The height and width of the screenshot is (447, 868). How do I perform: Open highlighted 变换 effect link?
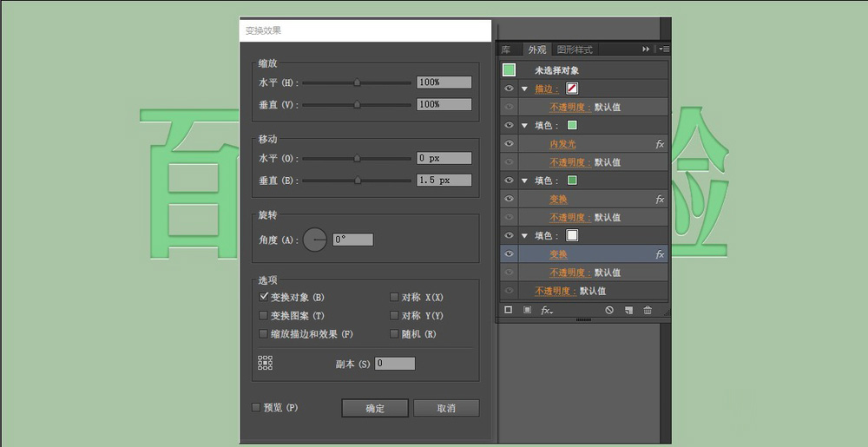pos(558,254)
